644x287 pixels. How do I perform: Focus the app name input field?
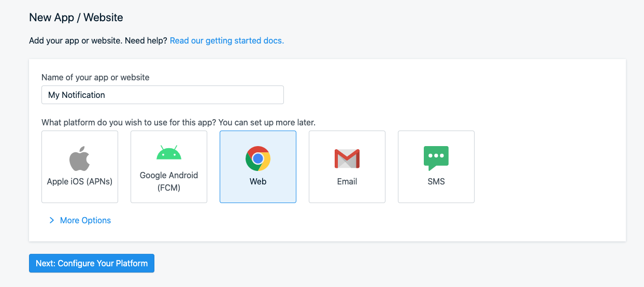pyautogui.click(x=197, y=95)
